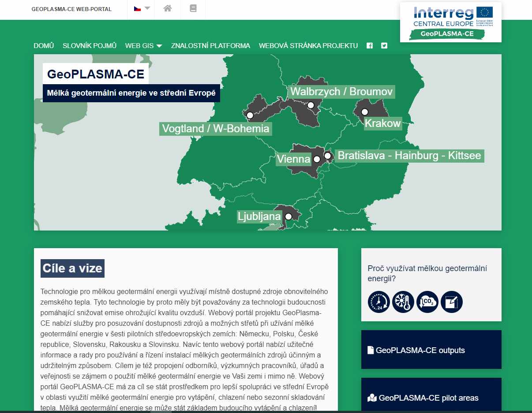Image resolution: width=532 pixels, height=413 pixels.
Task: Click the document icon on GeoPLASMA-CE outputs
Action: (371, 350)
